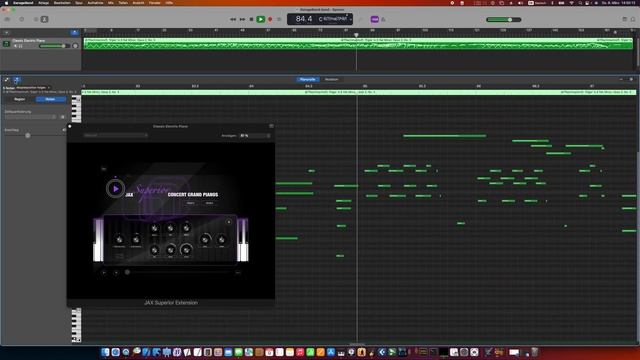Screen dimensions: 640x360
Task: Adjust the master volume slider in the toolbar
Action: click(x=504, y=20)
